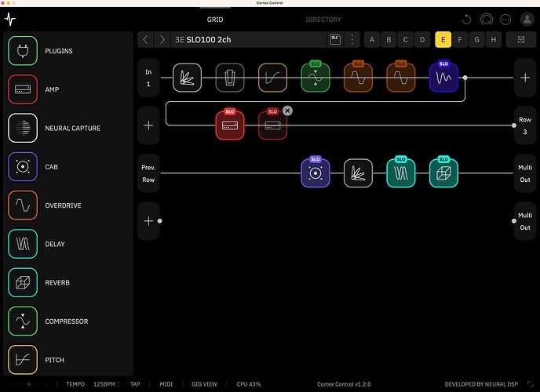Click the undo arrow icon
Viewport: 540px width, 392px height.
point(466,20)
